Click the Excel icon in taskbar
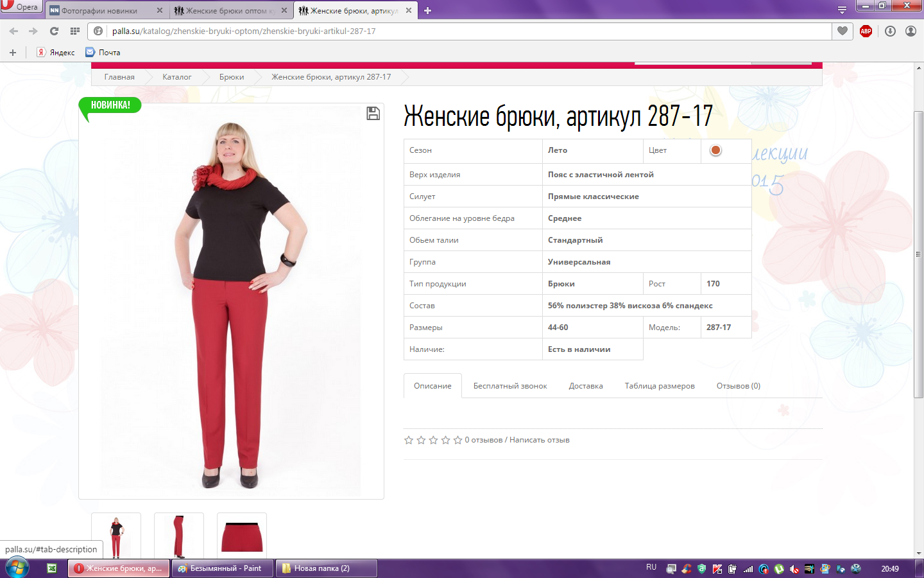The image size is (924, 578). (52, 568)
